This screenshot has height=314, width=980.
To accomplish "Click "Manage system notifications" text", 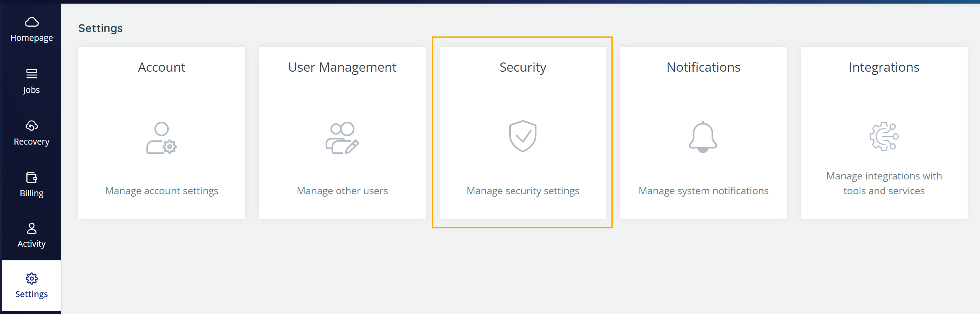I will click(703, 191).
